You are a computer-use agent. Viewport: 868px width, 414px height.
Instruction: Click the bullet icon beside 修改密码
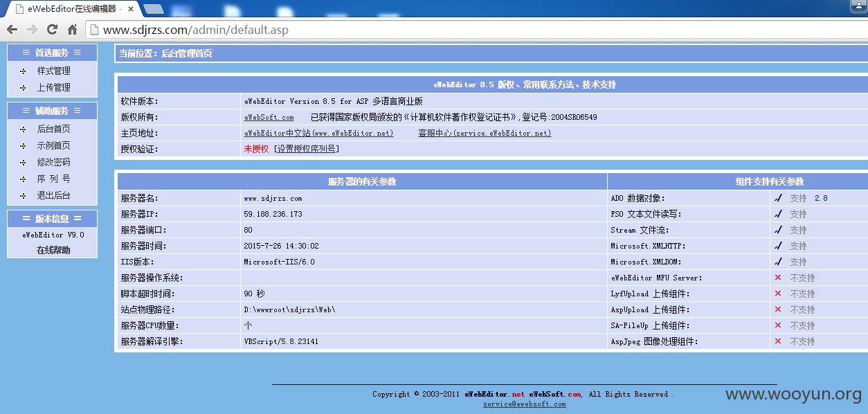click(x=23, y=162)
